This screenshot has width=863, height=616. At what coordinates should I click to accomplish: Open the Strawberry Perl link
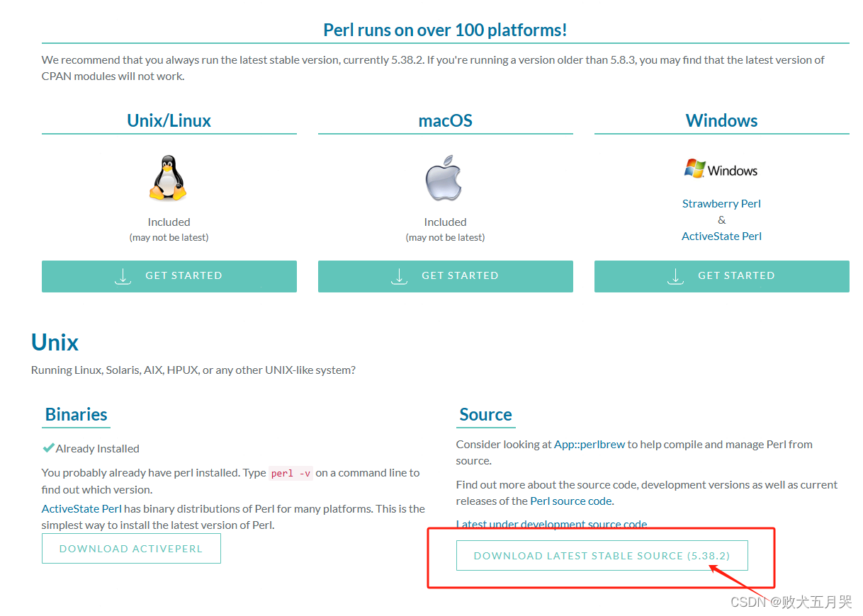[x=721, y=203]
